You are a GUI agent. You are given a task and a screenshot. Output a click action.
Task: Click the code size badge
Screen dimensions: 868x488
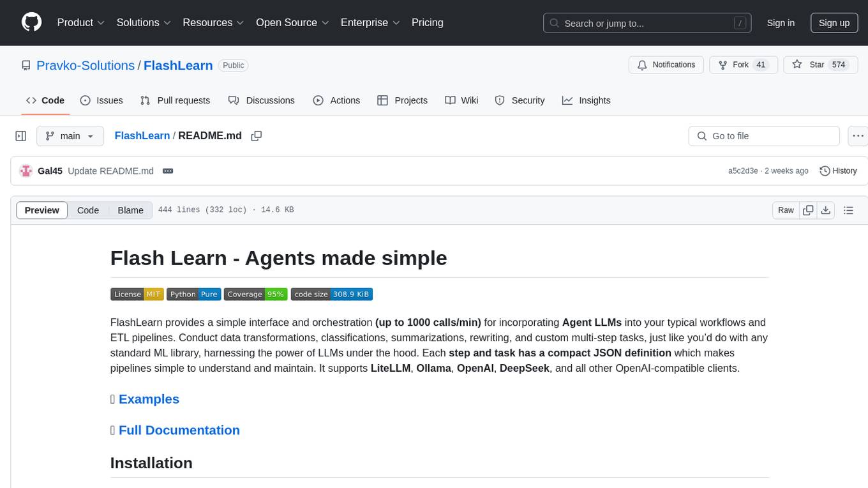332,294
